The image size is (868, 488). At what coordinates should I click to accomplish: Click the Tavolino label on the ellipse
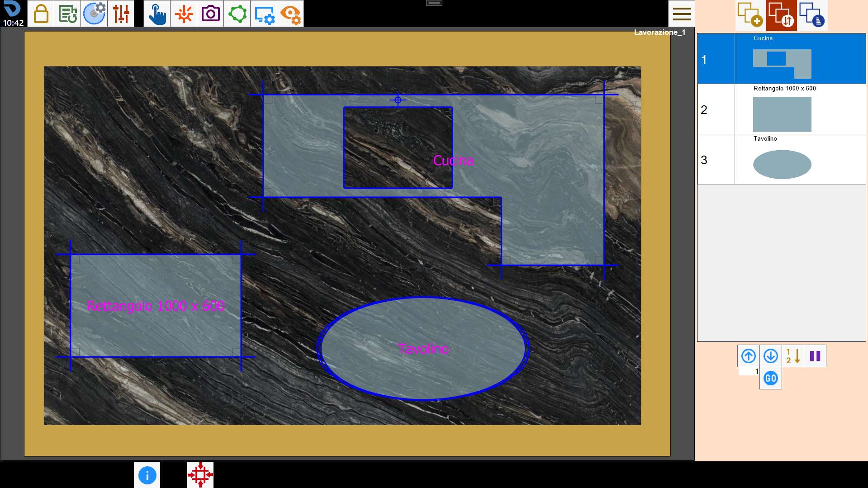click(423, 349)
